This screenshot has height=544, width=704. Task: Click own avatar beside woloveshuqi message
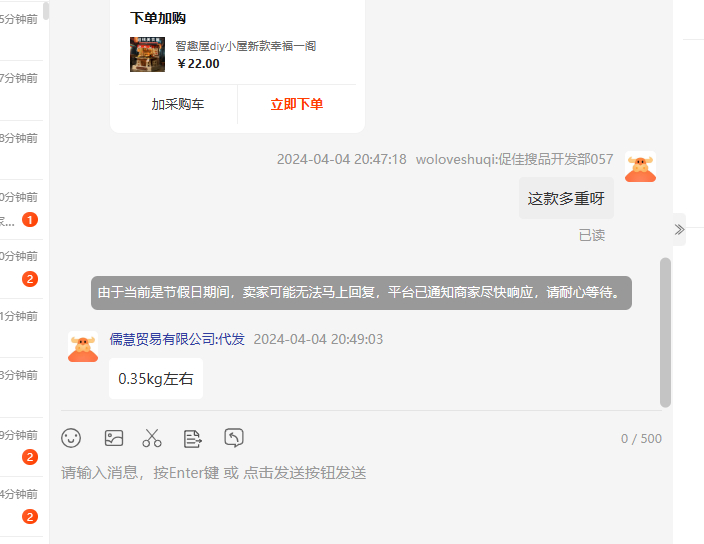coord(640,167)
